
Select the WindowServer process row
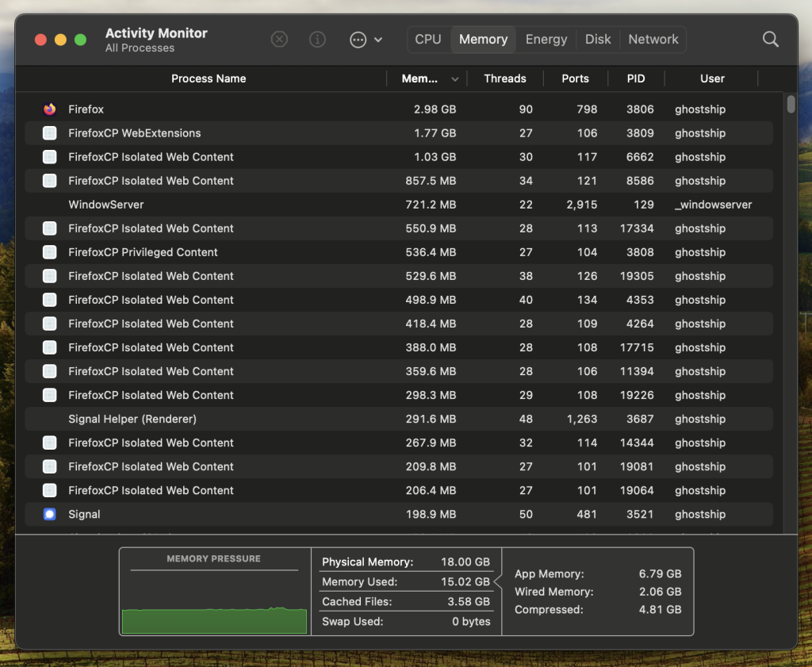coord(399,205)
